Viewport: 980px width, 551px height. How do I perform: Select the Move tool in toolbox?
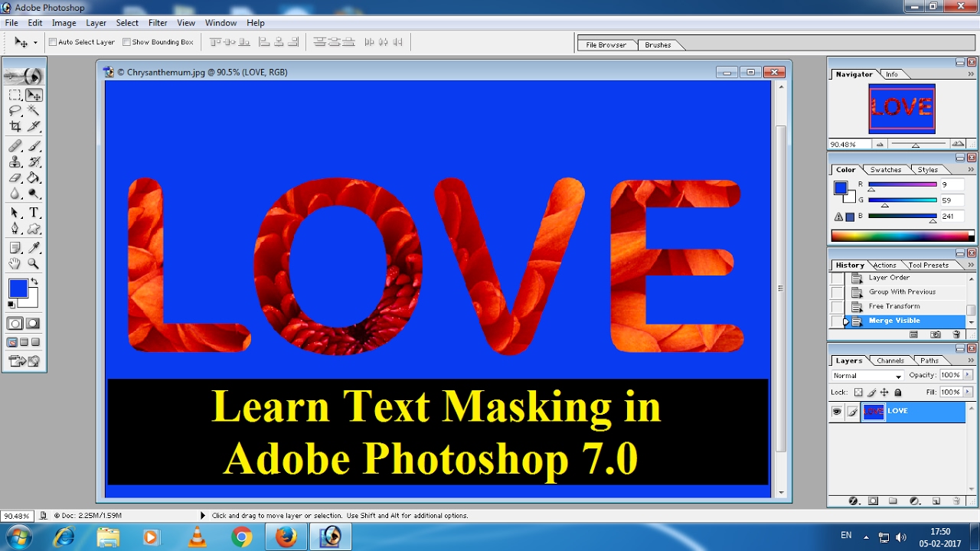34,95
